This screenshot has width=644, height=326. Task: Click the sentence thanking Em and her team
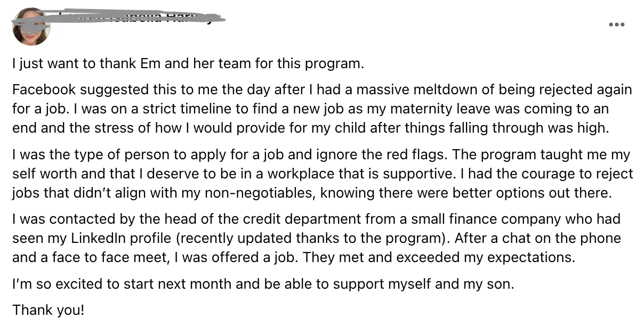click(x=188, y=64)
